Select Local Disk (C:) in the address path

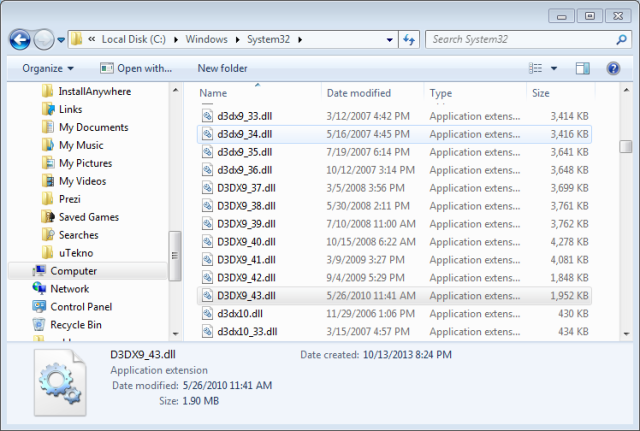133,39
